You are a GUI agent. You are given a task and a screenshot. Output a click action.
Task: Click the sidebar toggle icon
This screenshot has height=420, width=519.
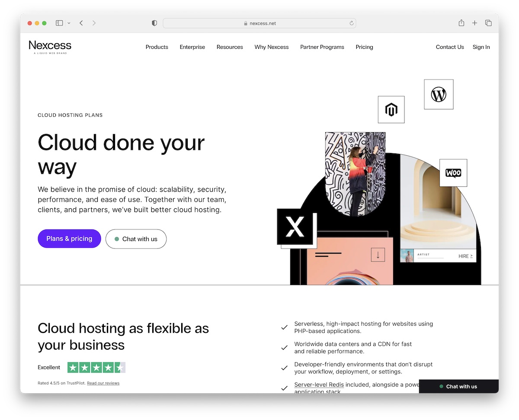coord(59,23)
